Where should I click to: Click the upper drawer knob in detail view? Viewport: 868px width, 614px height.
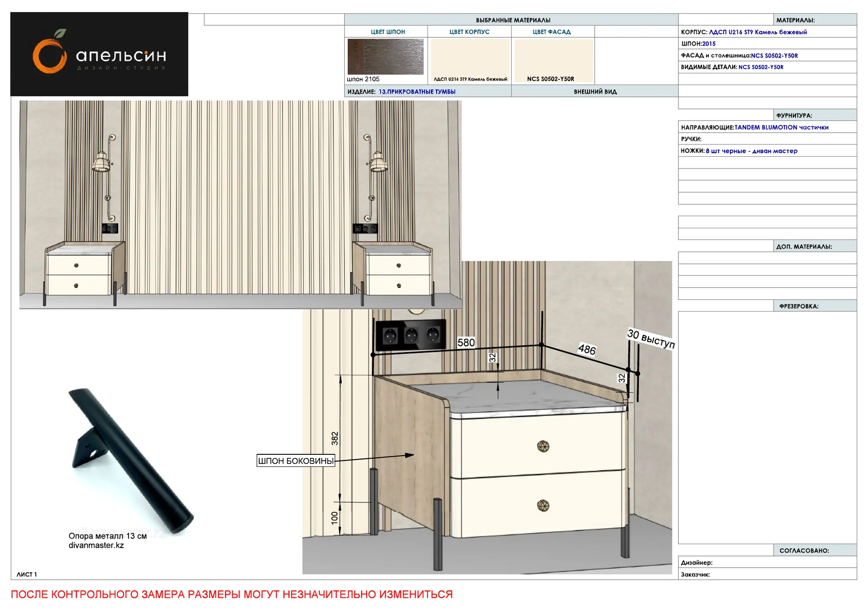coord(543,446)
